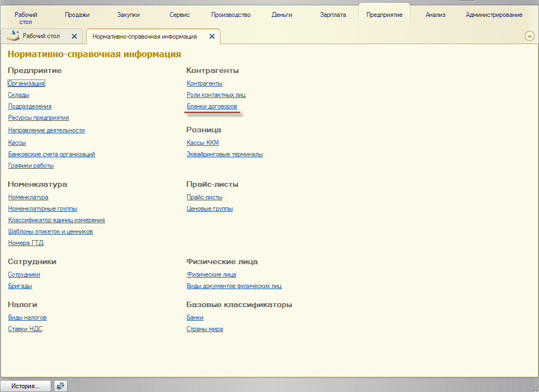The image size is (539, 392).
Task: Select Нормативно-справочная информация tab
Action: pyautogui.click(x=145, y=36)
